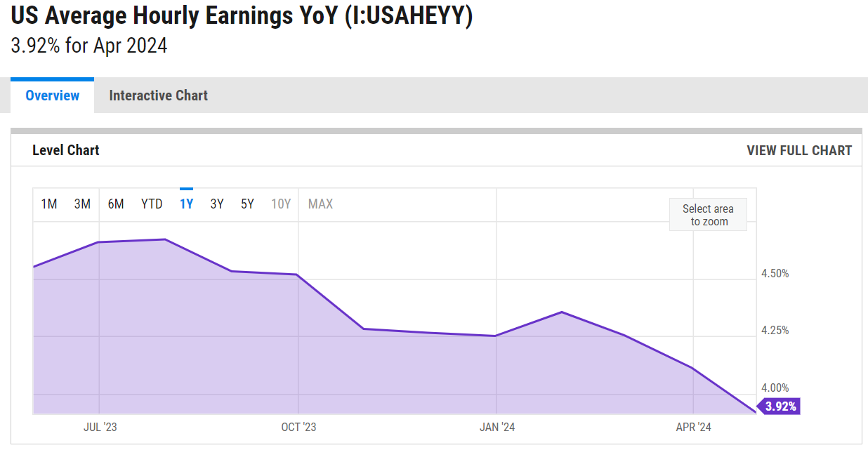Click the OCT '23 axis label
Image resolution: width=868 pixels, height=450 pixels.
click(298, 427)
